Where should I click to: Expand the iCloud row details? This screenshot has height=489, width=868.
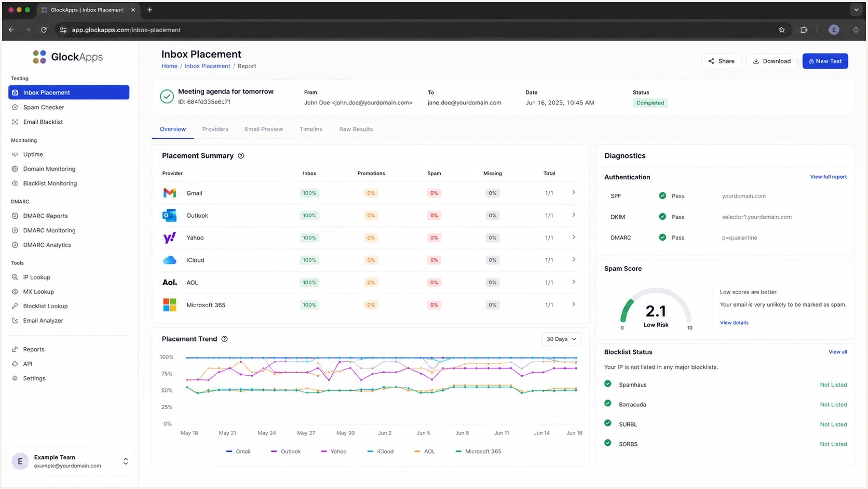(x=574, y=260)
